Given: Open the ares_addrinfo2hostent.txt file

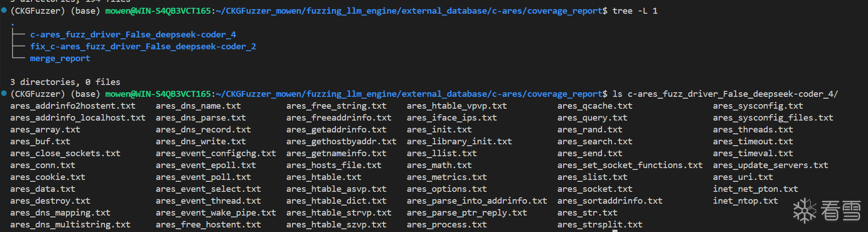Looking at the screenshot, I should pos(73,106).
